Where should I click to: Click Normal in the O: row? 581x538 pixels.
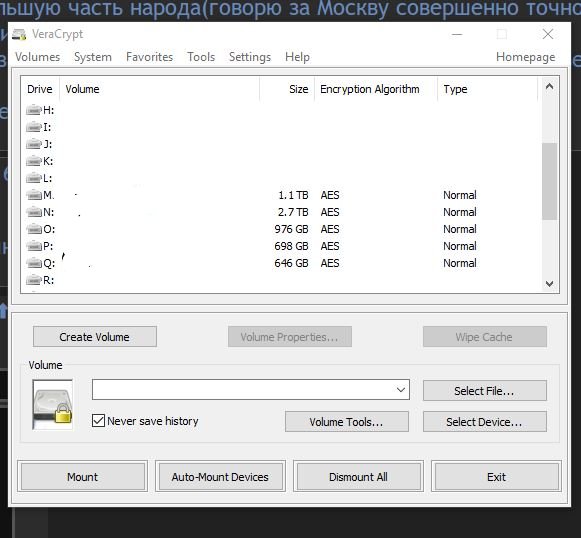pyautogui.click(x=460, y=229)
